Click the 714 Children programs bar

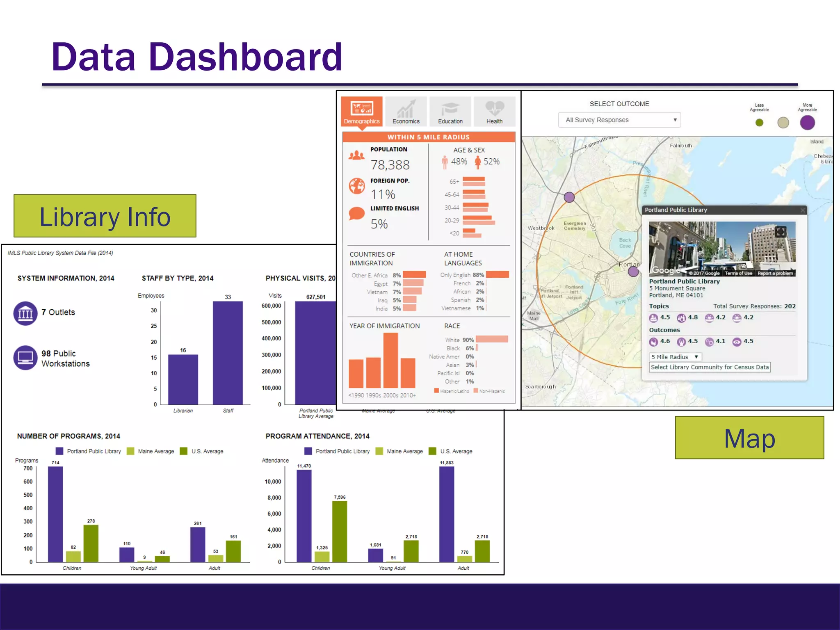(x=55, y=514)
